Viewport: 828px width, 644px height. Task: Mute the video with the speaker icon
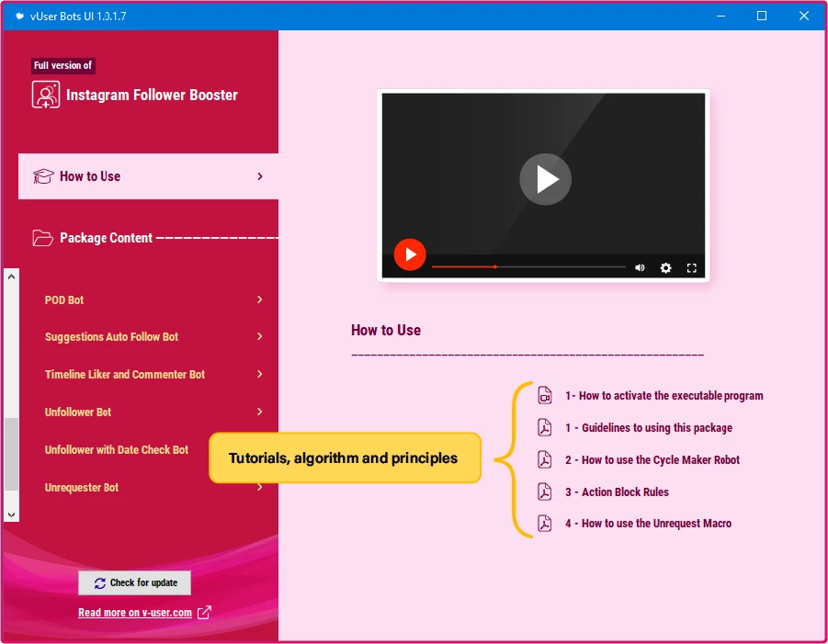click(640, 267)
